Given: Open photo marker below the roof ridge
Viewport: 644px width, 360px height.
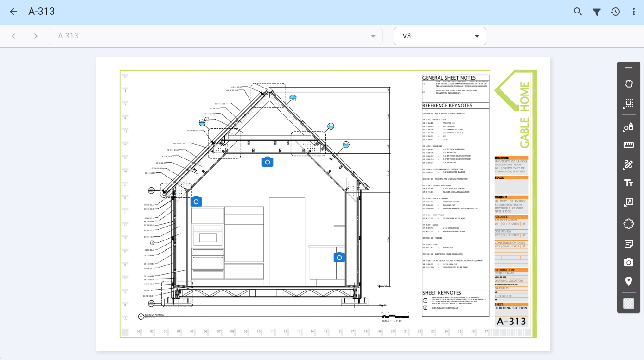Looking at the screenshot, I should (267, 162).
